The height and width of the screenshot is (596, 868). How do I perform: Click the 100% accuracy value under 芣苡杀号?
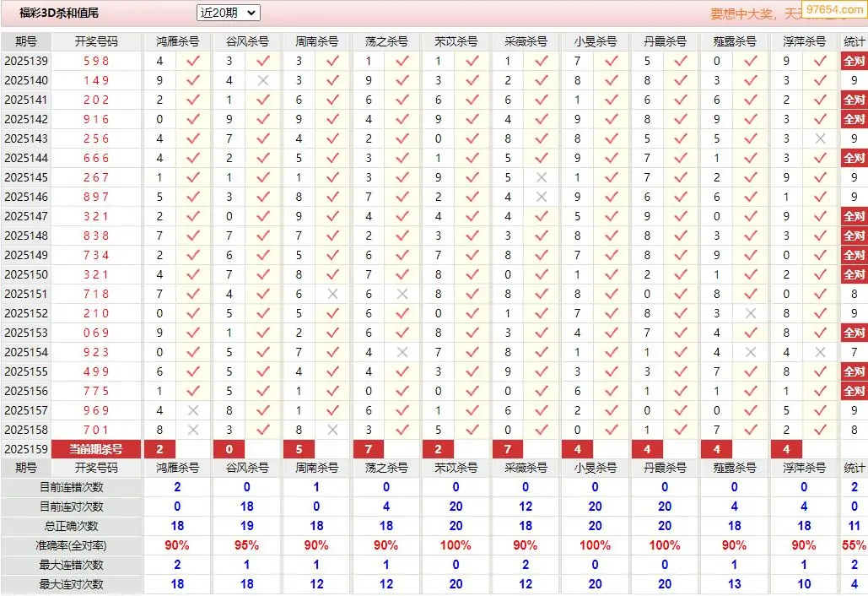click(x=456, y=545)
